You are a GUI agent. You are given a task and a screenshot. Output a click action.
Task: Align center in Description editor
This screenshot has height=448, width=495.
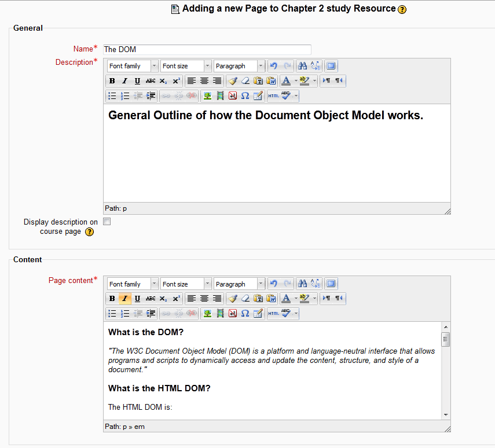pyautogui.click(x=204, y=81)
